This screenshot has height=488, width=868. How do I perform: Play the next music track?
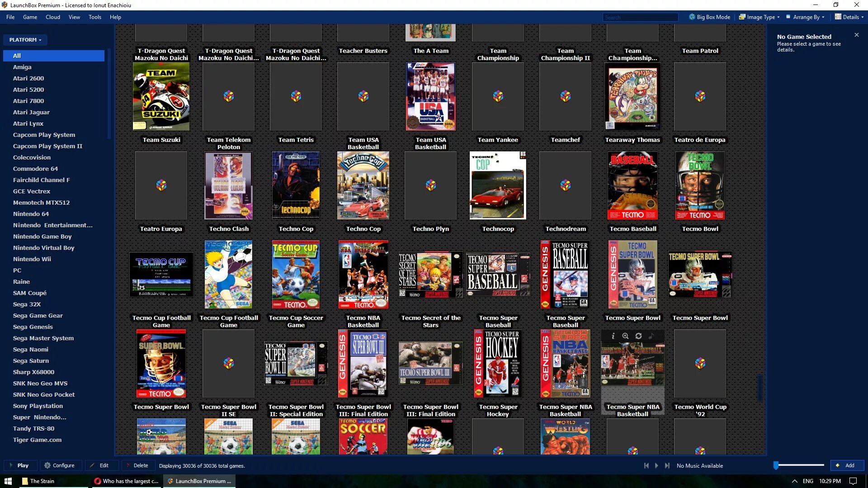667,465
